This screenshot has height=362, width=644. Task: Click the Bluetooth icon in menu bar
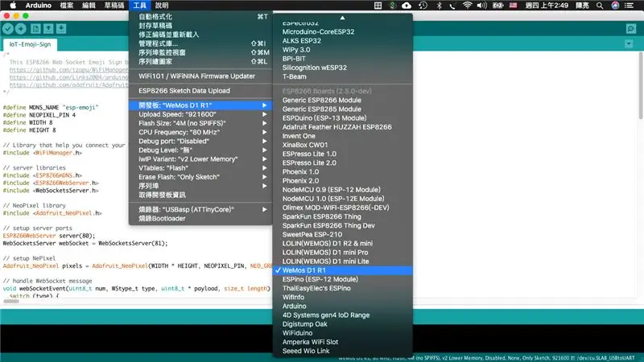(439, 6)
